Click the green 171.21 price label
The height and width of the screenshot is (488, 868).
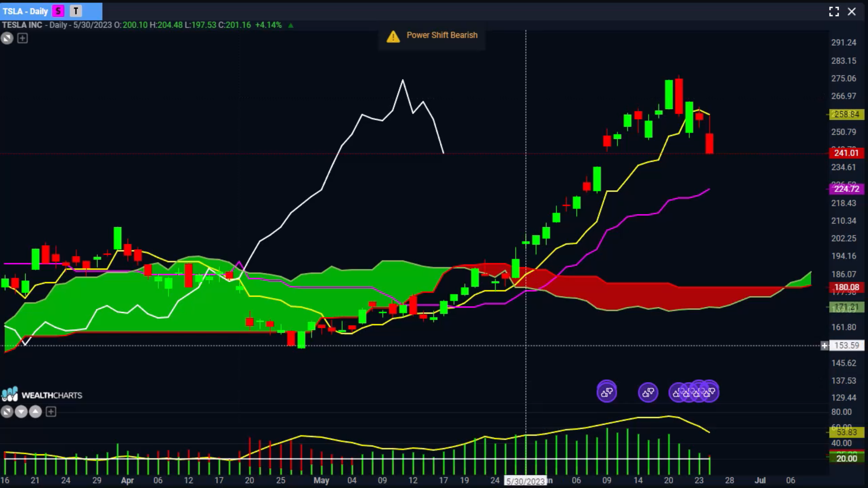(x=846, y=307)
